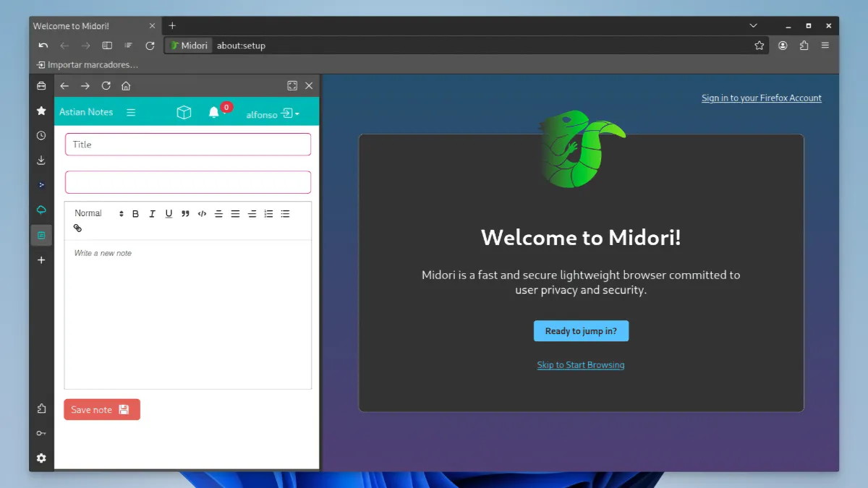This screenshot has width=868, height=488.
Task: Open the Bookmarks star in the sidebar
Action: click(41, 111)
